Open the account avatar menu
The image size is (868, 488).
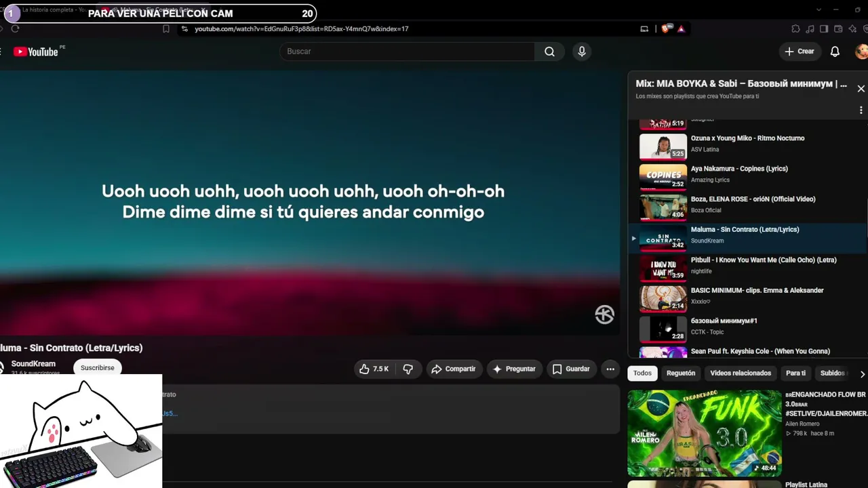coord(861,52)
